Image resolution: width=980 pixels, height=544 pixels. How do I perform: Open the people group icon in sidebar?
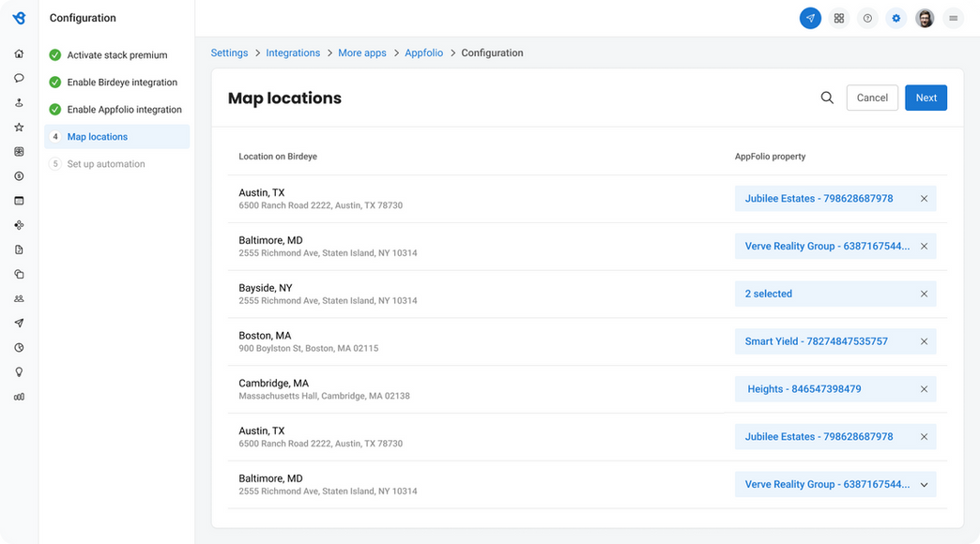click(20, 298)
